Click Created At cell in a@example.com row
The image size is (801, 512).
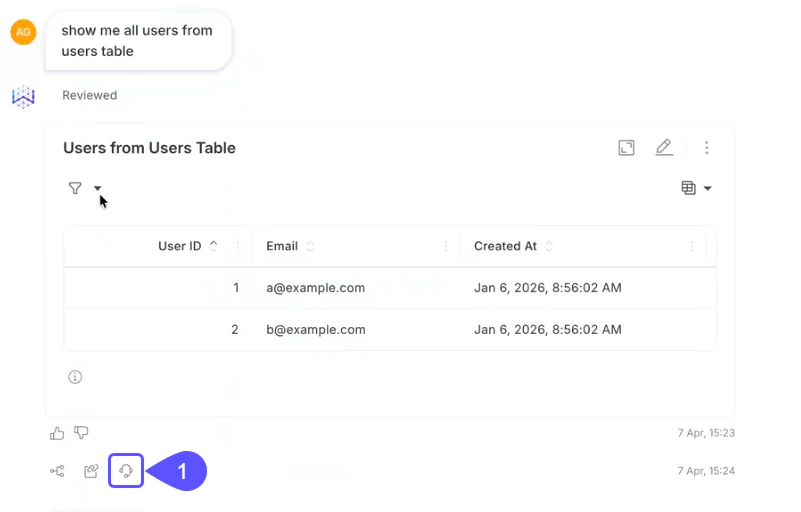pos(548,288)
